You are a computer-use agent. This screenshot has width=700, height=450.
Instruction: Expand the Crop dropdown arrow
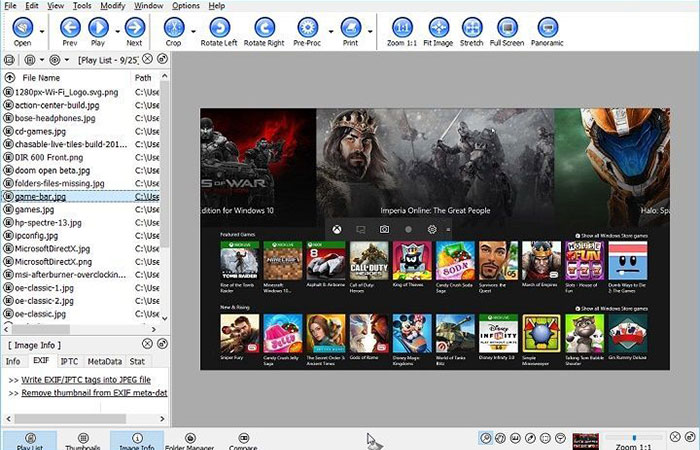[193, 31]
